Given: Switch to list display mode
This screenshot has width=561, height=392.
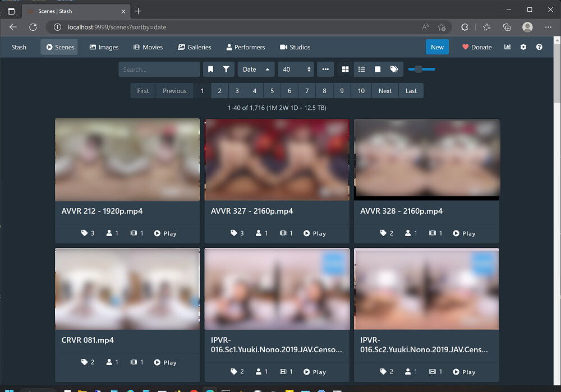Looking at the screenshot, I should (362, 70).
